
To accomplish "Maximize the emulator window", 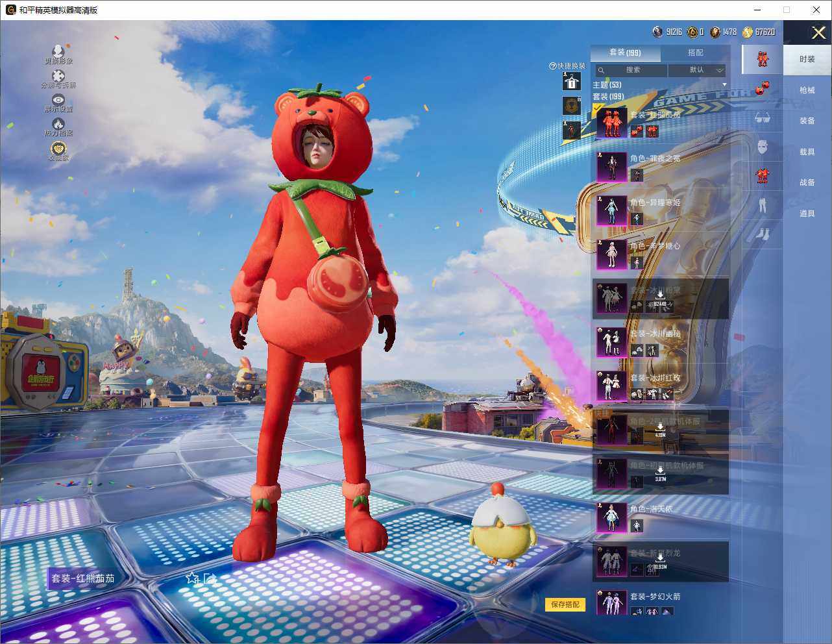I will coord(787,10).
